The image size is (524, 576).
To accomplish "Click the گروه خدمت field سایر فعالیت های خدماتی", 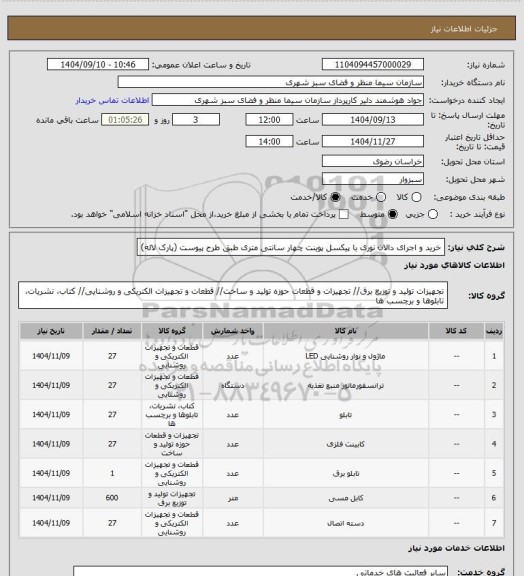I will (x=261, y=571).
